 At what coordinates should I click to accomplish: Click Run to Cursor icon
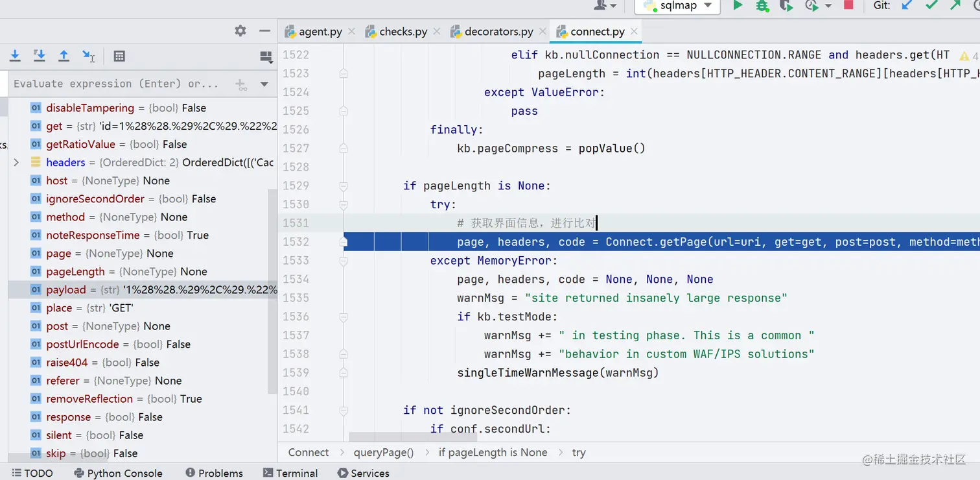(x=89, y=56)
